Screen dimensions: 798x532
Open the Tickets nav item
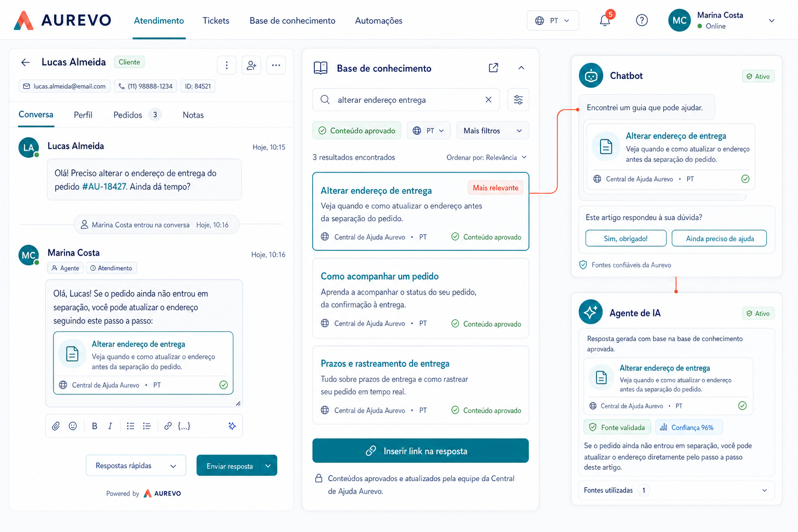pos(216,21)
